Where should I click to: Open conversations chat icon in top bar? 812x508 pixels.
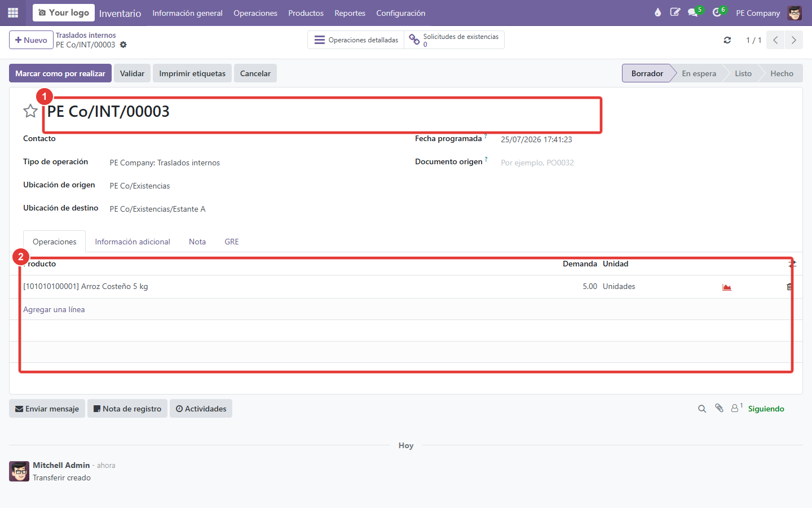click(693, 12)
